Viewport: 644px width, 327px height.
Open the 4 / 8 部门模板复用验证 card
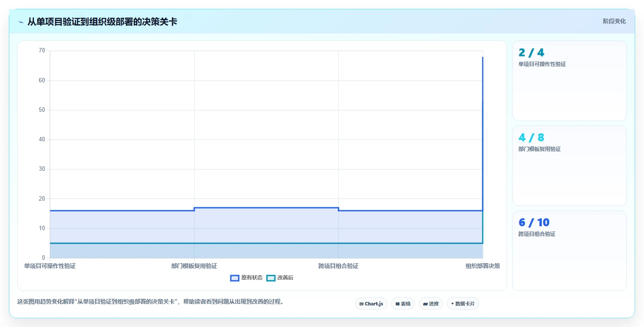click(569, 165)
